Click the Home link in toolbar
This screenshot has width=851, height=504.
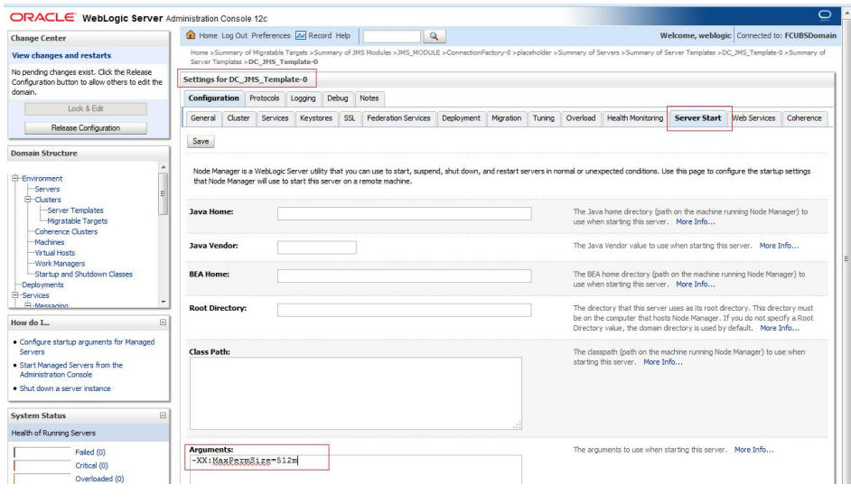[208, 35]
